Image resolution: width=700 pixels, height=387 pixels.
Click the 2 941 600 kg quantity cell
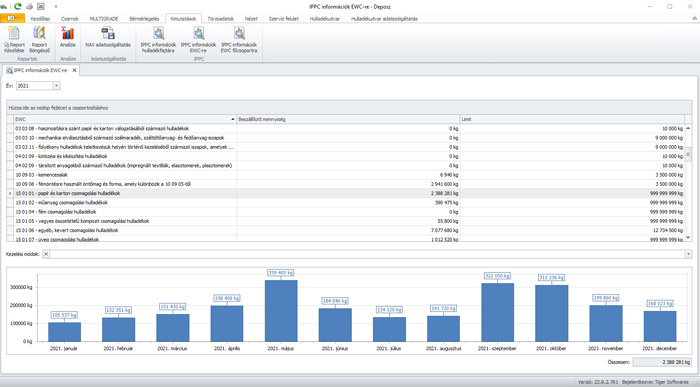coord(348,184)
